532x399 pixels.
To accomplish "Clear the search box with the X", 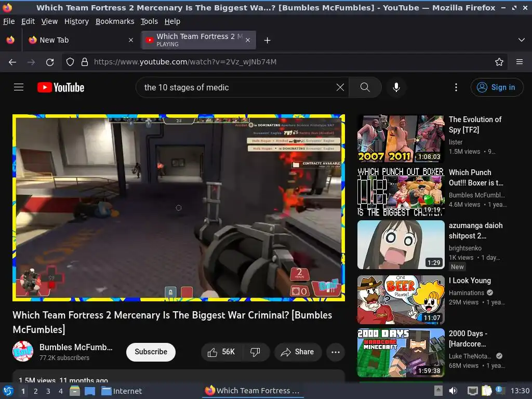I will tap(340, 87).
